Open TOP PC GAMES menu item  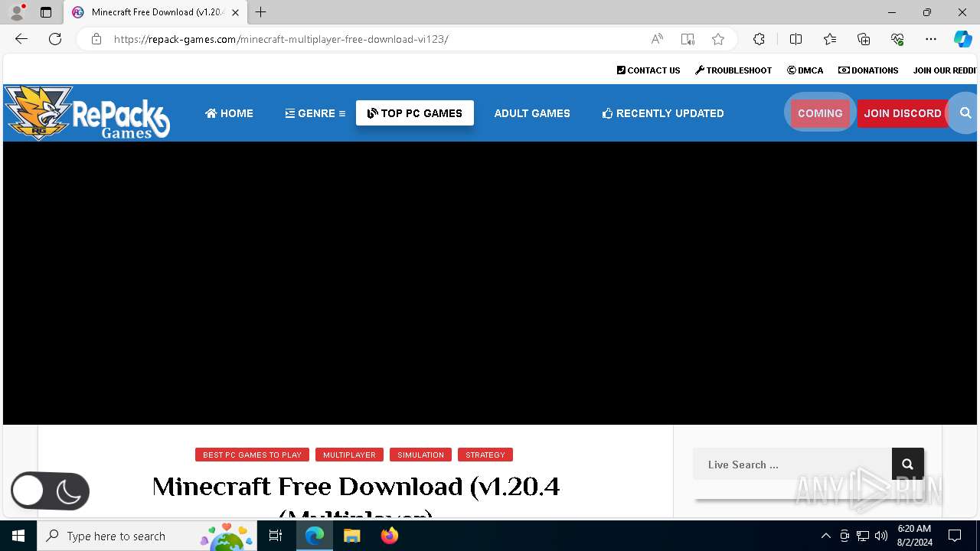pyautogui.click(x=415, y=113)
